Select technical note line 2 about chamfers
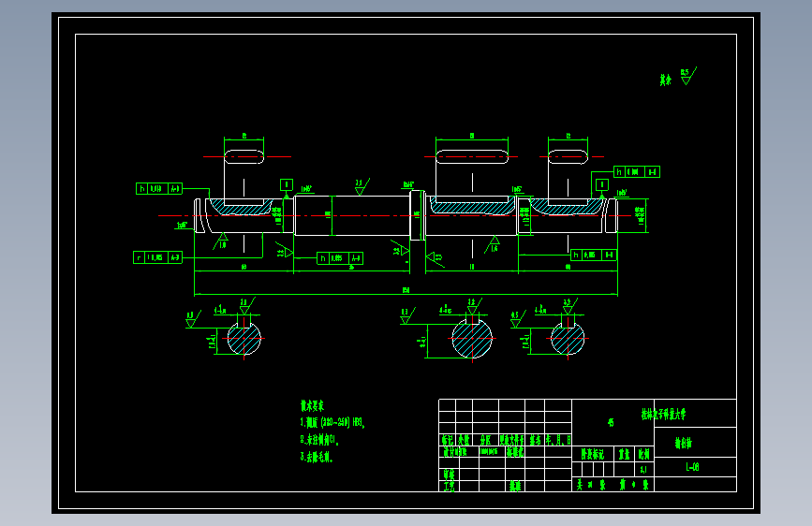 click(319, 440)
